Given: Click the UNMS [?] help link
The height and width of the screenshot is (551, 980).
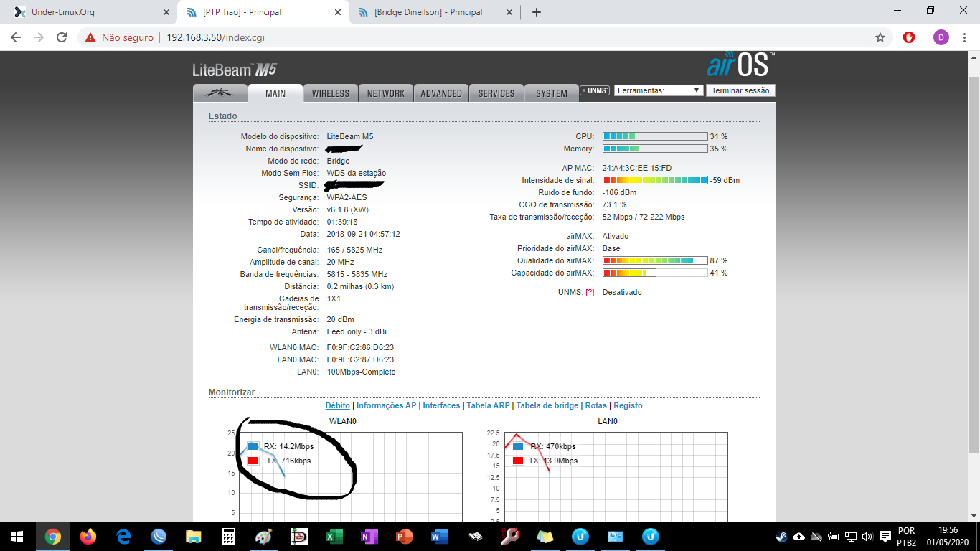Looking at the screenshot, I should click(x=590, y=292).
